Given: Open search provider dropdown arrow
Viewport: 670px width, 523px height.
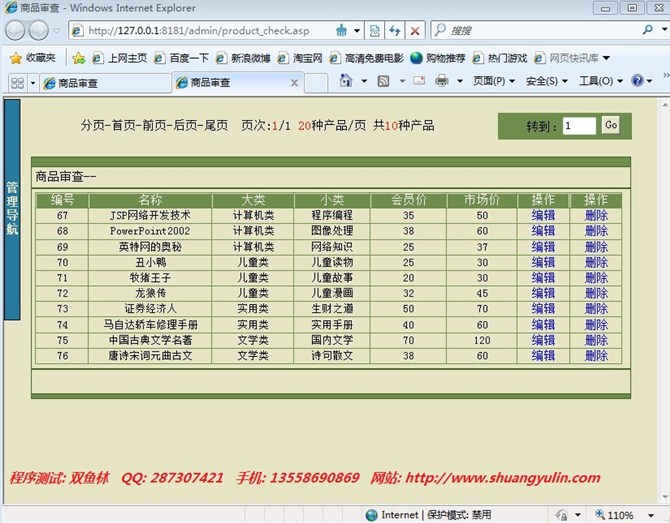Looking at the screenshot, I should click(664, 30).
